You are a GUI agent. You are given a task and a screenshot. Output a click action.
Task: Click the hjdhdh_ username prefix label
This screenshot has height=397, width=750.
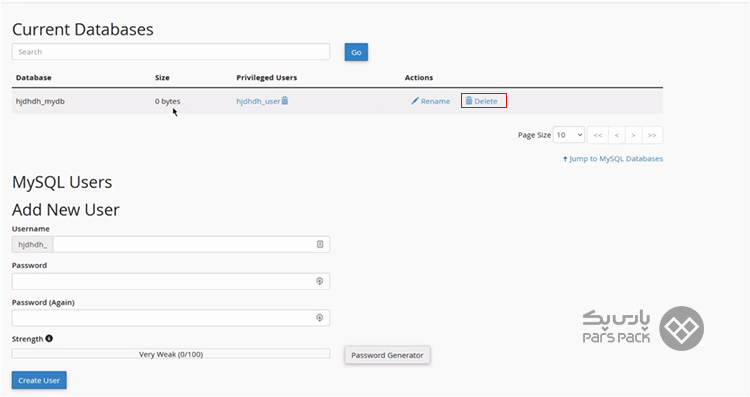(x=33, y=244)
